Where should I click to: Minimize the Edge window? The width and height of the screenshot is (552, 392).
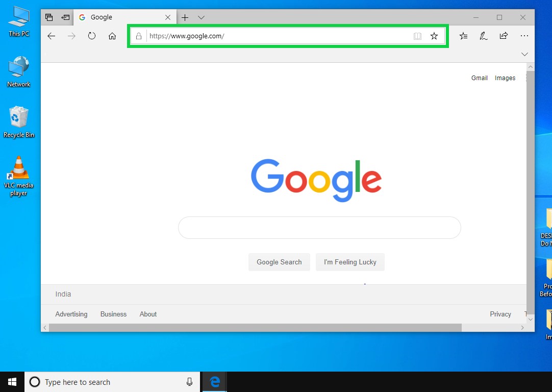(476, 17)
